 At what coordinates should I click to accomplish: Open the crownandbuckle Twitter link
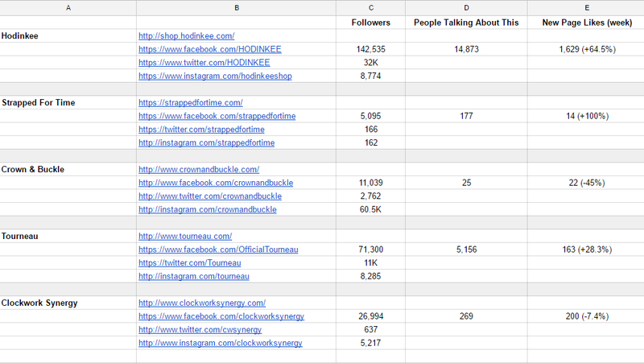[x=210, y=196]
